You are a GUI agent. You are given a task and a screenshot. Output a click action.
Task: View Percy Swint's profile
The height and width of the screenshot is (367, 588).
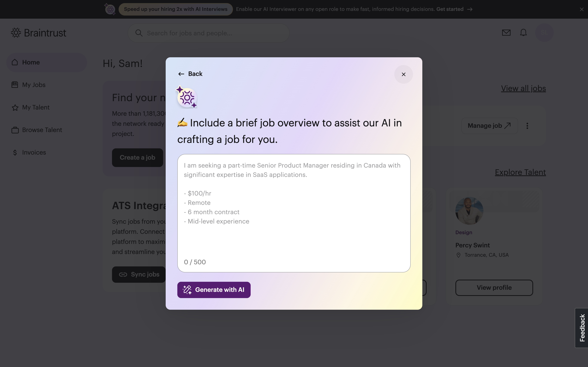(x=494, y=288)
